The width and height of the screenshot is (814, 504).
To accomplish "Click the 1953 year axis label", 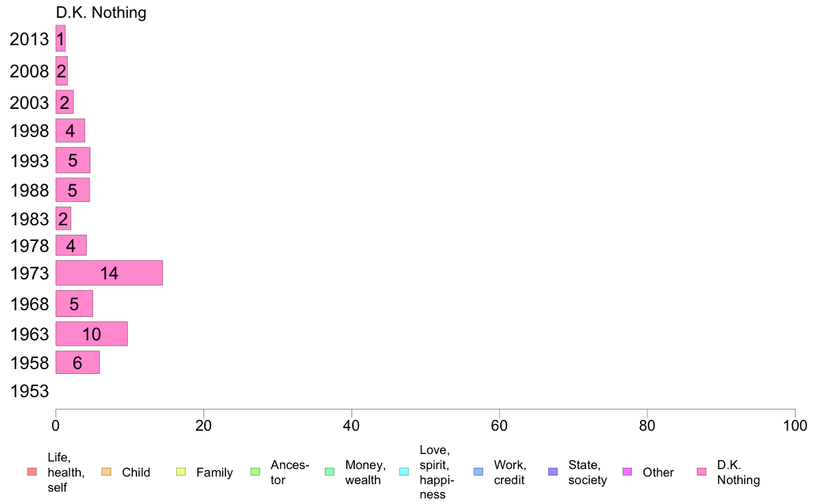I will (29, 392).
